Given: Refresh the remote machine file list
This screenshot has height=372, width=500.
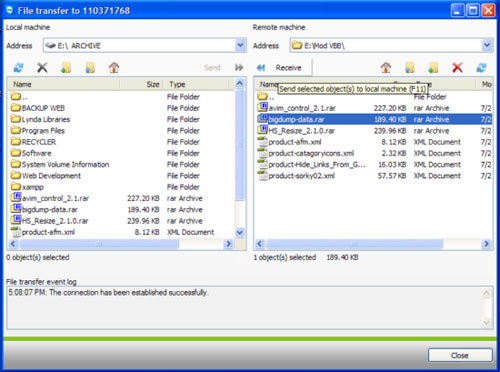Looking at the screenshot, I should click(481, 68).
